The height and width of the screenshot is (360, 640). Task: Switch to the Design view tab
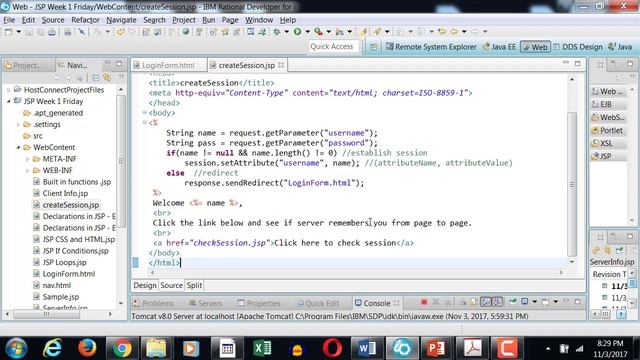click(145, 285)
